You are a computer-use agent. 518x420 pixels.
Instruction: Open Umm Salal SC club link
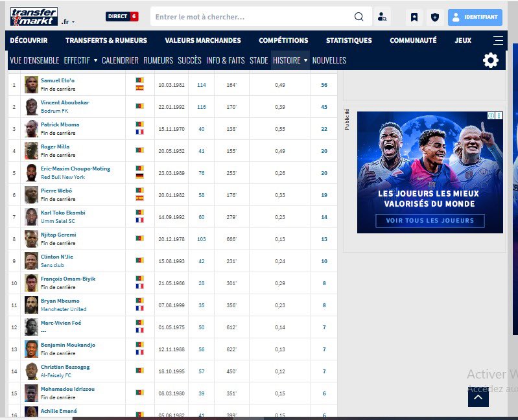(x=58, y=221)
